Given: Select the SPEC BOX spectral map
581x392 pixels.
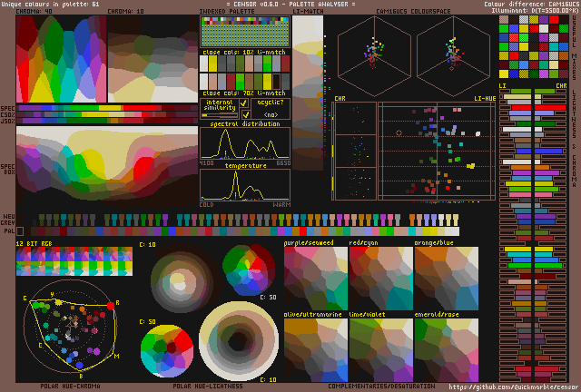Looking at the screenshot, I should tap(107, 167).
